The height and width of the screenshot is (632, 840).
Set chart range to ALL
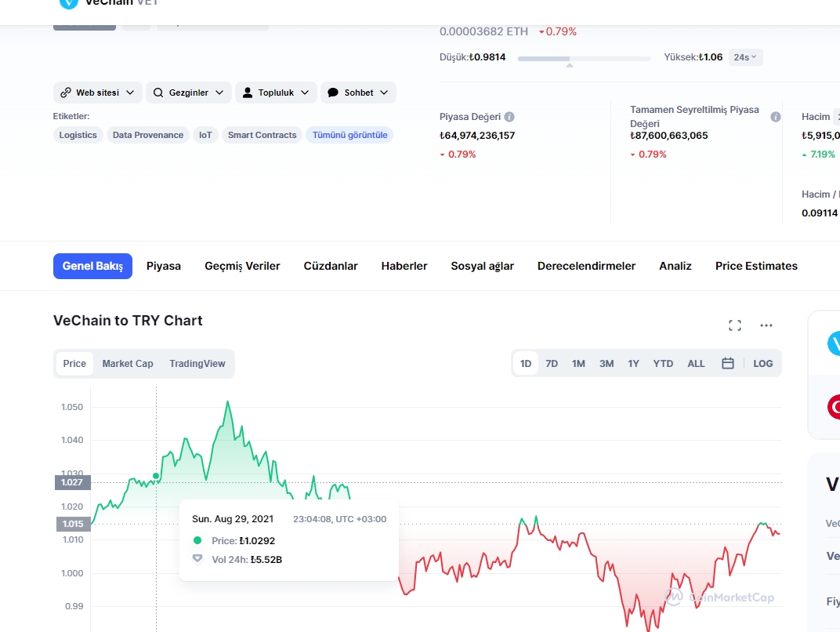tap(696, 364)
